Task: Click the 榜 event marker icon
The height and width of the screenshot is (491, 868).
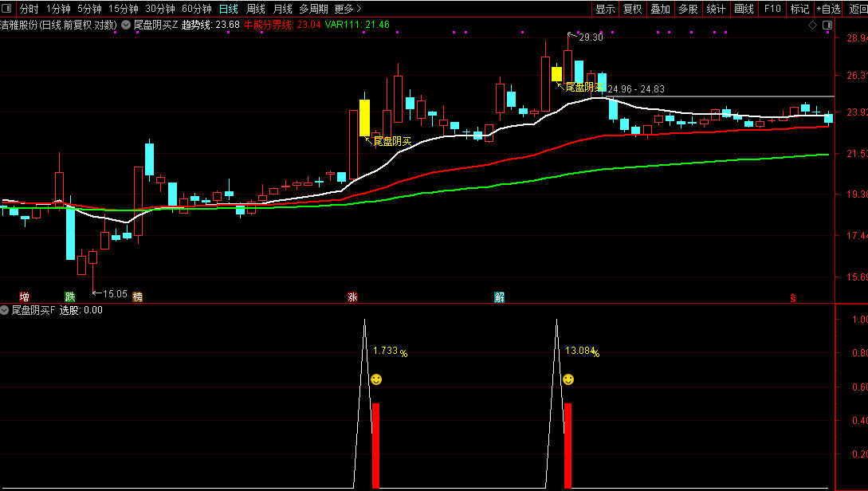Action: 138,297
